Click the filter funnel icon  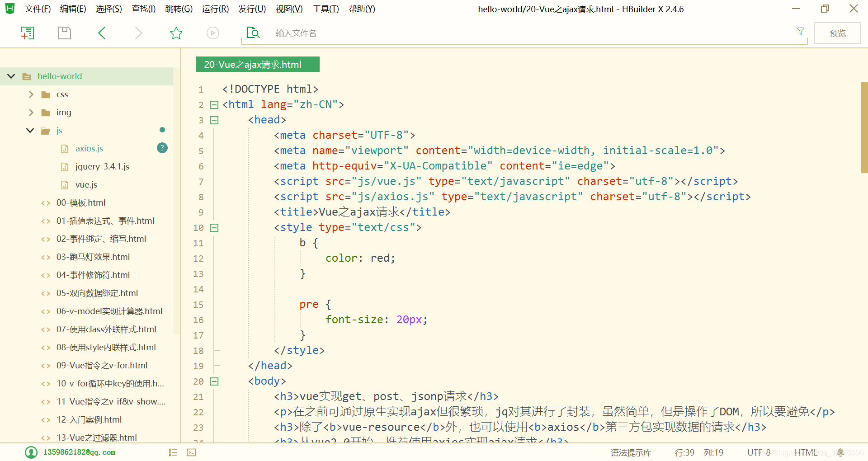801,31
